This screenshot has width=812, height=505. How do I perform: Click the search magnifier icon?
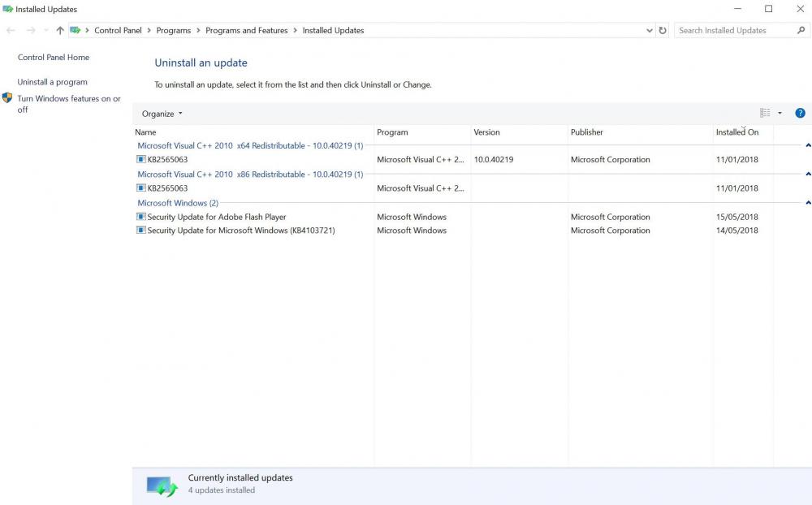pyautogui.click(x=801, y=31)
